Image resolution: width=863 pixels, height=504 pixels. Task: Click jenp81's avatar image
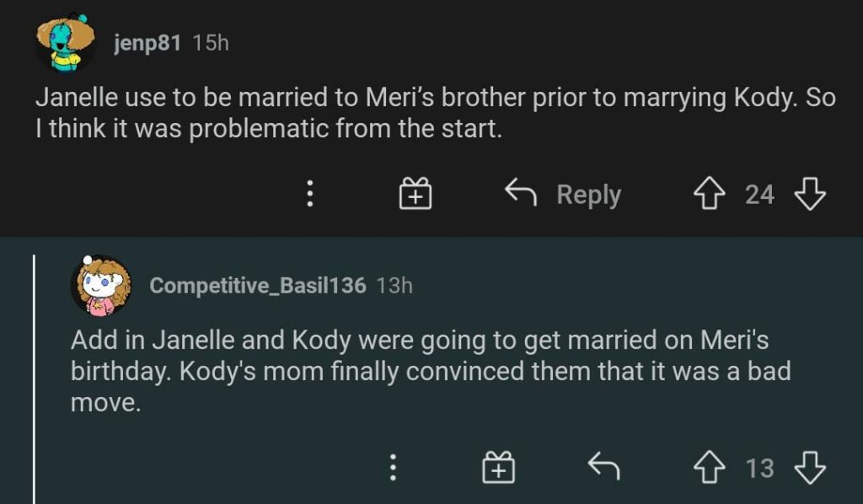65,43
